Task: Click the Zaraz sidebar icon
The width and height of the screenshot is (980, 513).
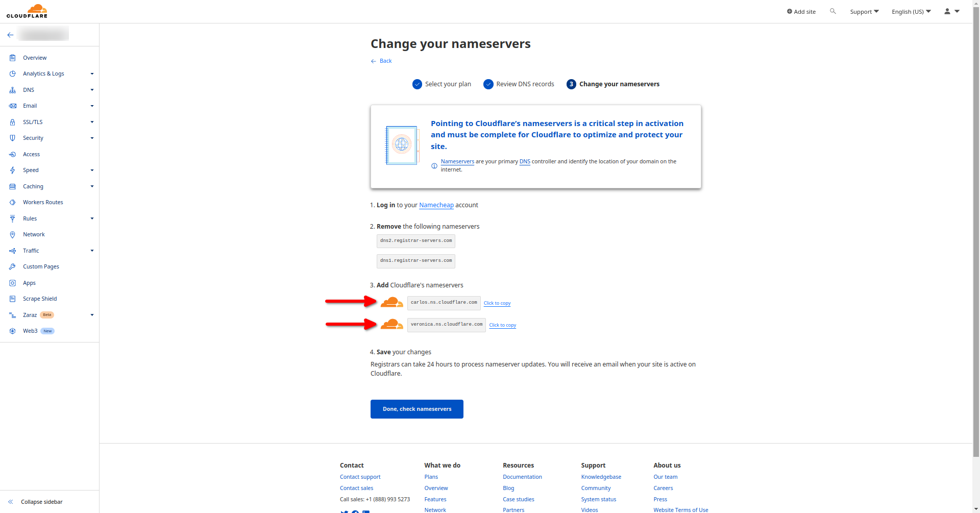Action: (x=12, y=315)
